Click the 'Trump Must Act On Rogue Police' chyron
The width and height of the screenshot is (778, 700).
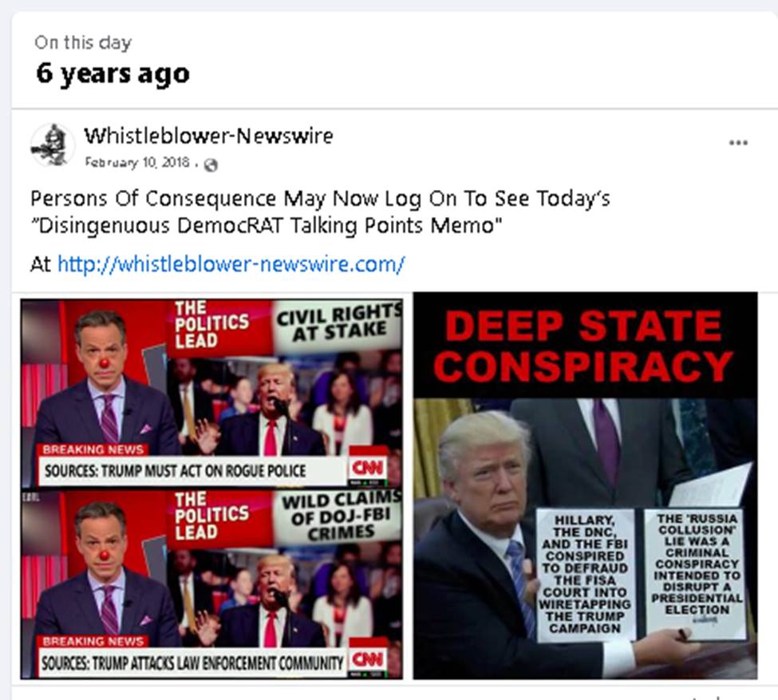pyautogui.click(x=175, y=471)
